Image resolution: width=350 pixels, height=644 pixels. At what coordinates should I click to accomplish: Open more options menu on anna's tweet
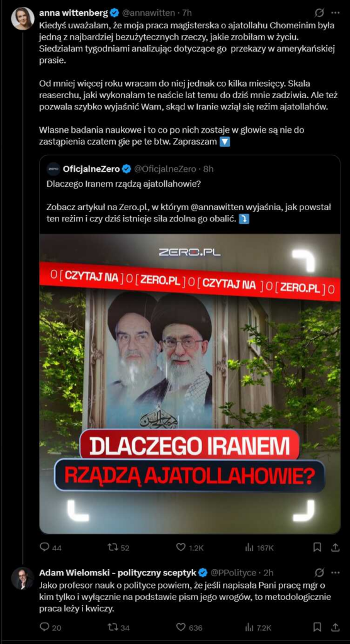335,13
